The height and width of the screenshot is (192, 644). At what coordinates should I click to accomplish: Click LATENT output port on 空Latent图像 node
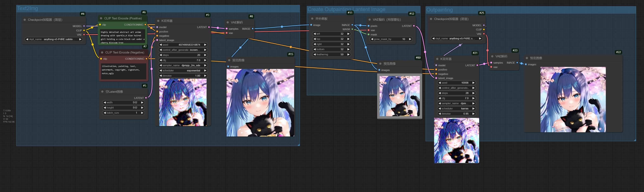146,98
